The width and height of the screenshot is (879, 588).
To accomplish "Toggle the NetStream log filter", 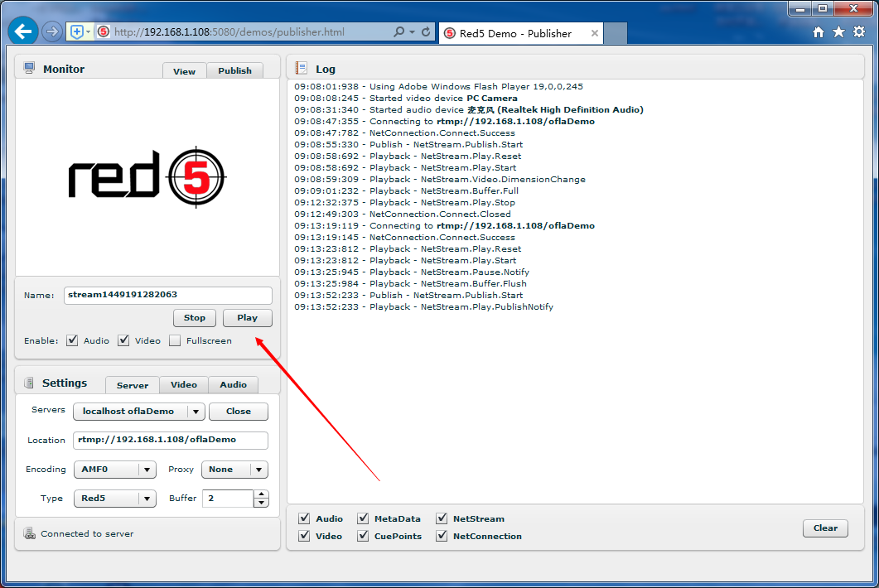I will 442,518.
